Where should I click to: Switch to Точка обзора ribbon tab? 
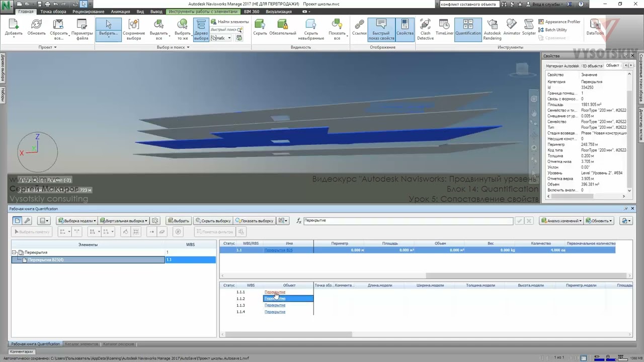click(x=53, y=12)
